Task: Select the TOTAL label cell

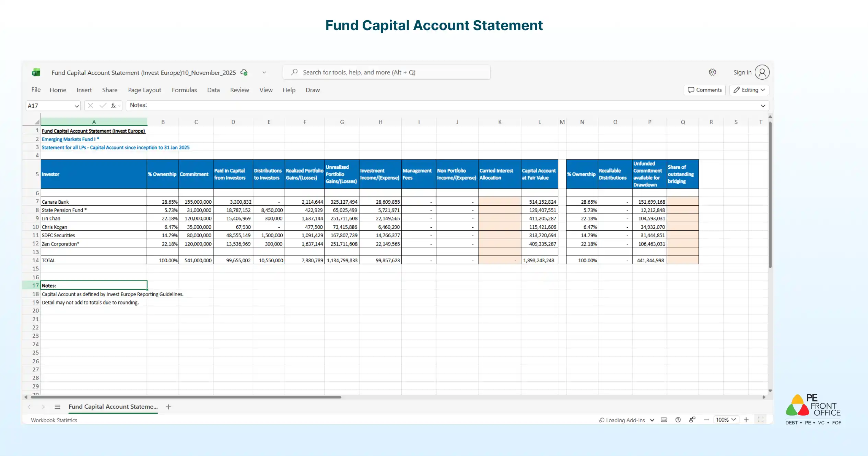Action: click(x=94, y=260)
